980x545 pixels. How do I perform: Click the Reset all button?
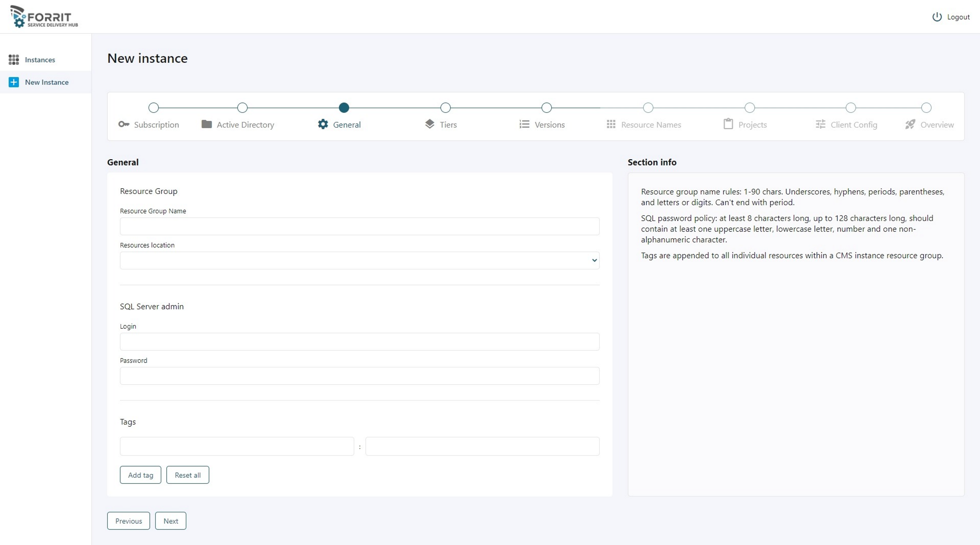point(187,475)
